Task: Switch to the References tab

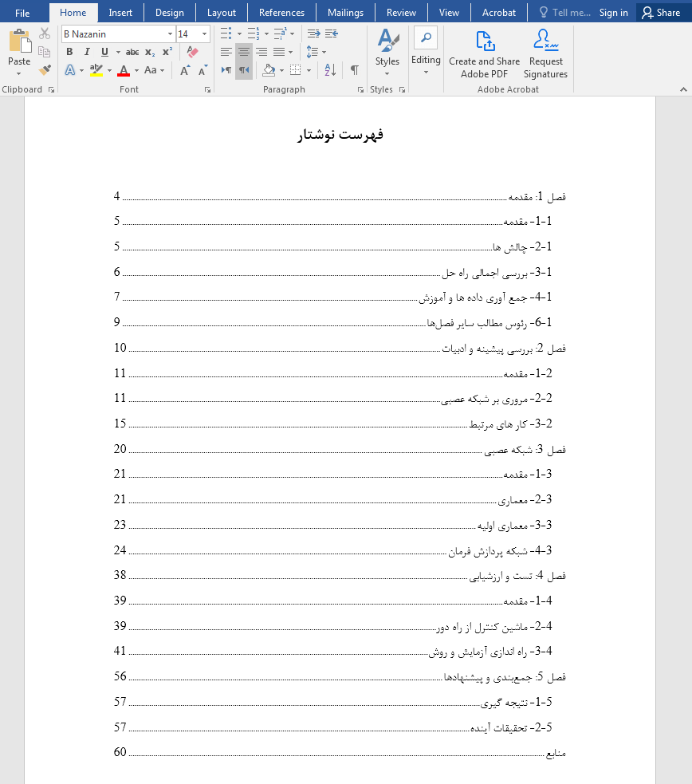Action: tap(281, 13)
